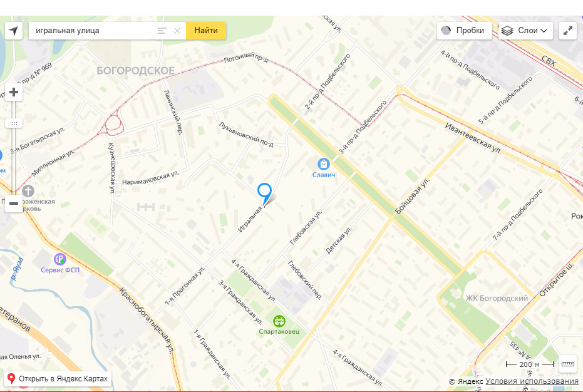This screenshot has width=583, height=392.
Task: Click the my-location arrow icon
Action: click(14, 31)
